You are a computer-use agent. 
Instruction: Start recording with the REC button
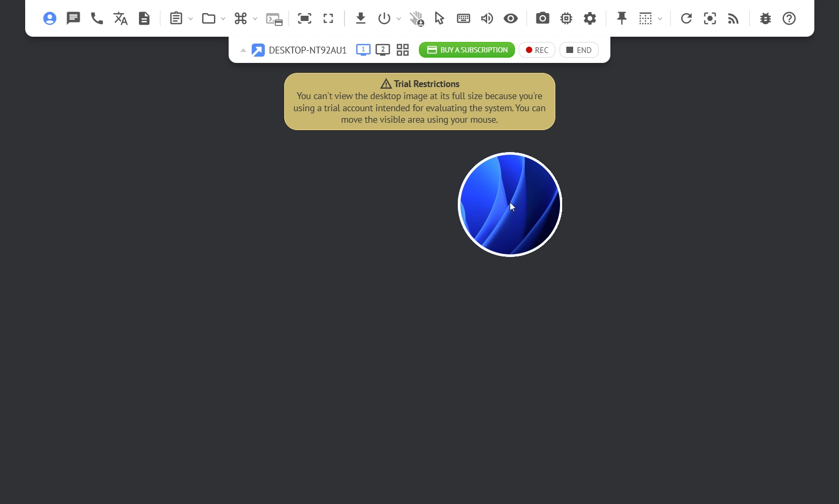[537, 50]
